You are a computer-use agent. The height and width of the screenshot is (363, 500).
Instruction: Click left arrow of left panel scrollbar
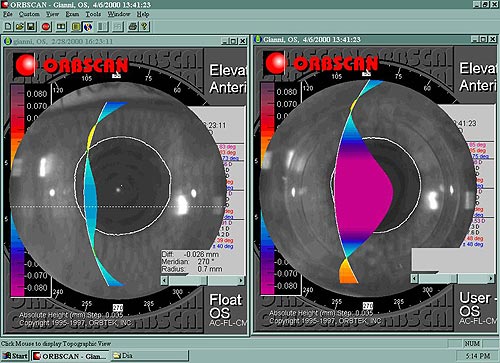164,281
